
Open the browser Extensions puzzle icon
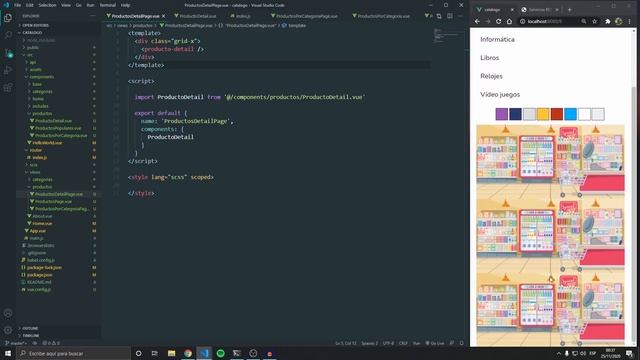pos(608,21)
